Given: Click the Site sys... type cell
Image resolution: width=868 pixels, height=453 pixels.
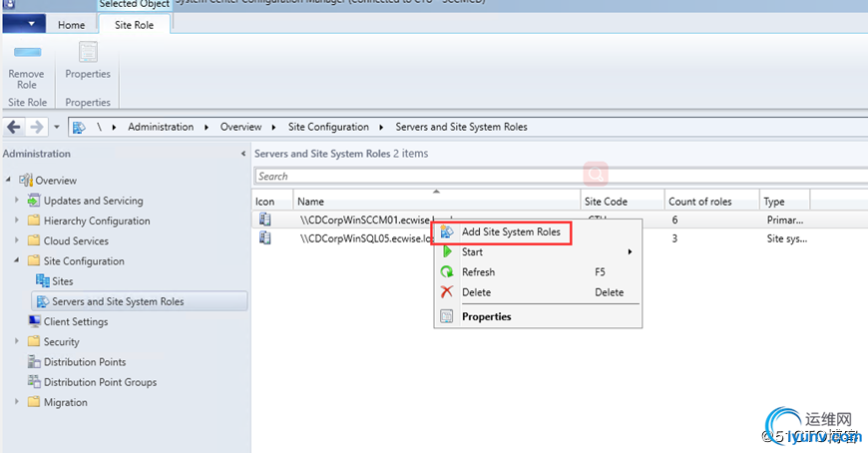Looking at the screenshot, I should [786, 238].
